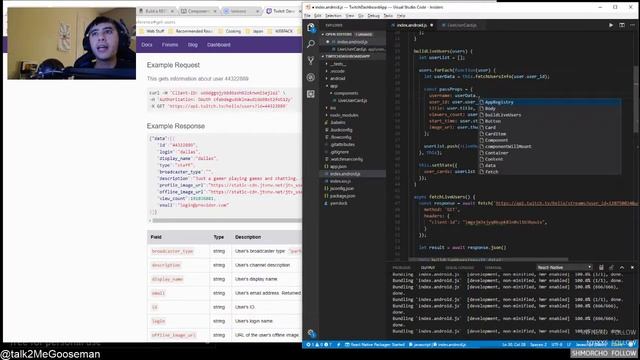Select the AppRegistry autocomplete suggestion
The width and height of the screenshot is (640, 360).
click(550, 102)
